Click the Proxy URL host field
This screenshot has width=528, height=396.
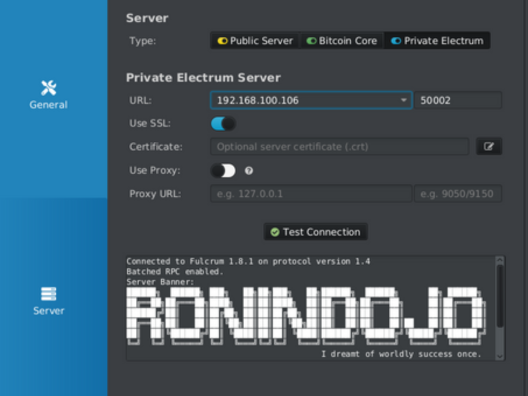pos(311,194)
